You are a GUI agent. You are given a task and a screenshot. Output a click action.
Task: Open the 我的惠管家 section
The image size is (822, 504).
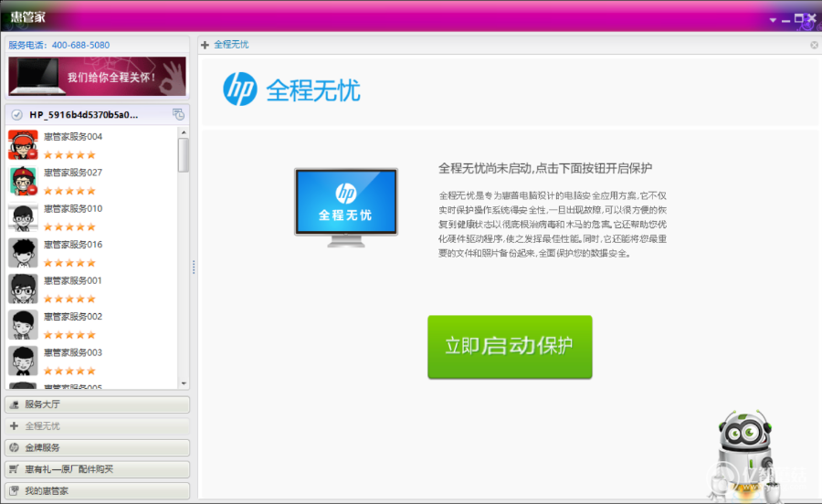coord(98,490)
